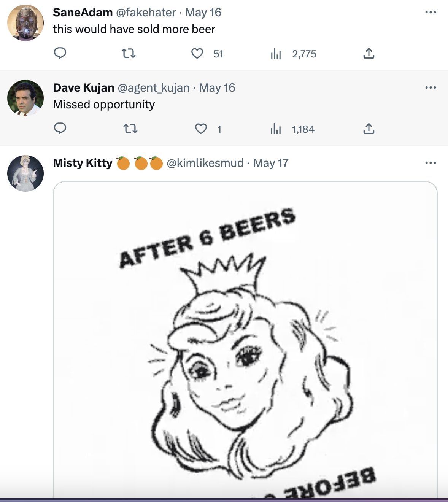Reply to SaneAdam's tweet
Screen dimensions: 448x502
(x=60, y=53)
